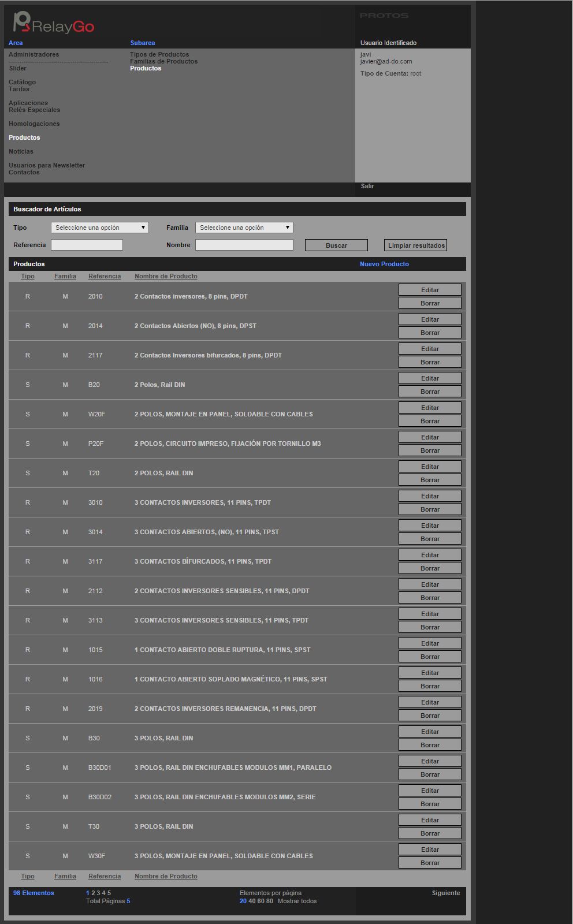This screenshot has width=573, height=924.
Task: Sort by Nombre de Producto in top header
Action: pyautogui.click(x=166, y=276)
